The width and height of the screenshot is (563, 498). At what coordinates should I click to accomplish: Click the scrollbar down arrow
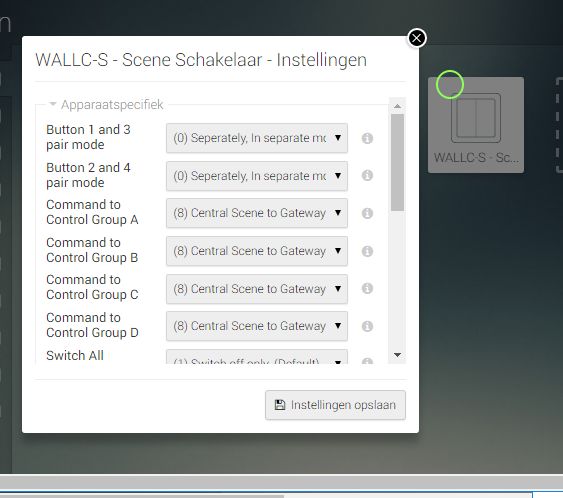point(397,355)
